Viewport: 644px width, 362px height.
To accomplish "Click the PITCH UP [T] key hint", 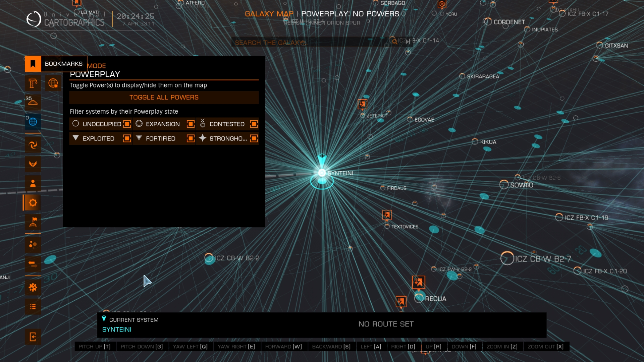I will point(94,347).
